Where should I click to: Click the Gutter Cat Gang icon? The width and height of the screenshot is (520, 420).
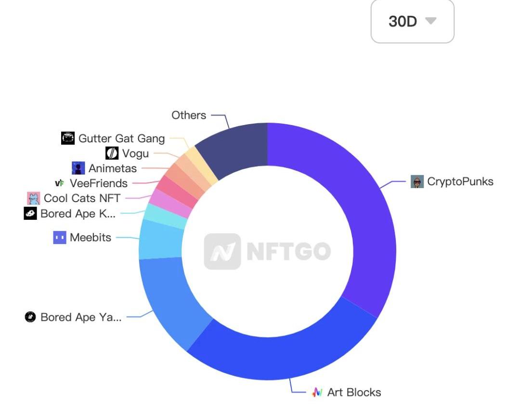tap(68, 139)
